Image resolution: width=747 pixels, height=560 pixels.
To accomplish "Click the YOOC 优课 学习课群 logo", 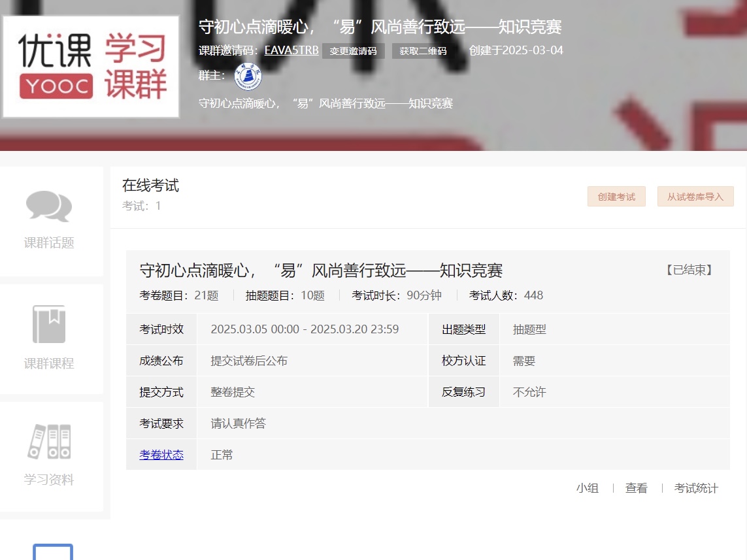I will click(91, 67).
